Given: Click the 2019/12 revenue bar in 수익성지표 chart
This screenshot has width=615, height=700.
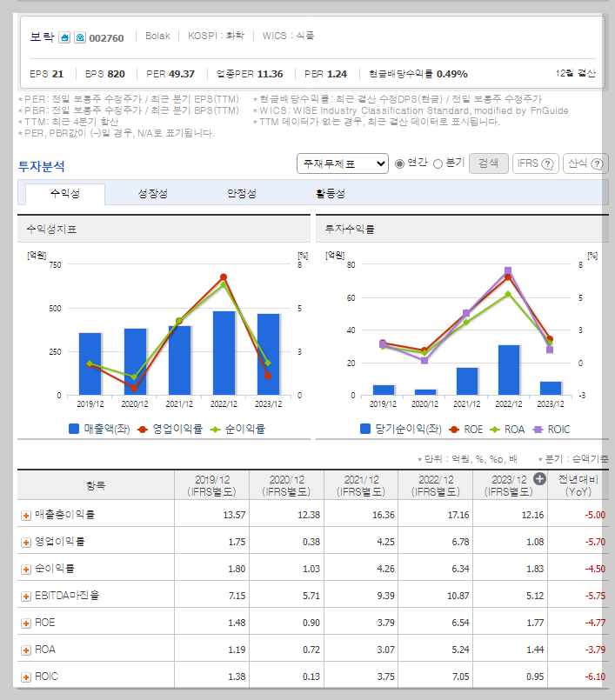Looking at the screenshot, I should click(x=90, y=363).
